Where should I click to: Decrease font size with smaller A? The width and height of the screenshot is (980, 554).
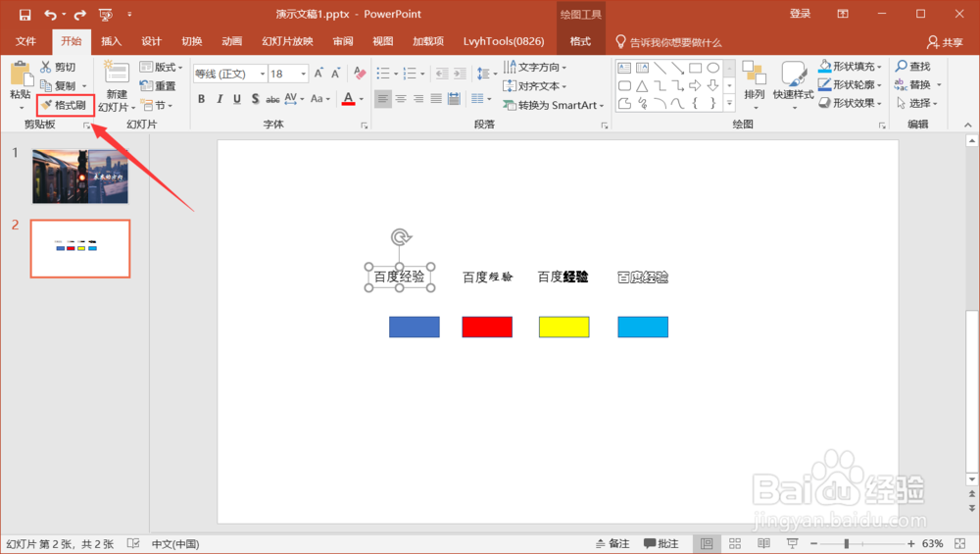point(335,74)
